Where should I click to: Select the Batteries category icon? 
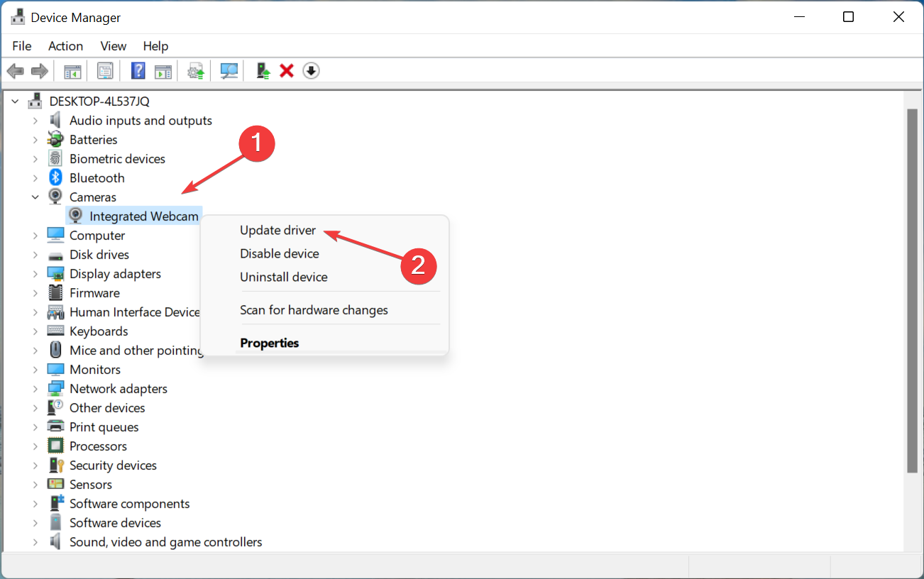pyautogui.click(x=55, y=139)
